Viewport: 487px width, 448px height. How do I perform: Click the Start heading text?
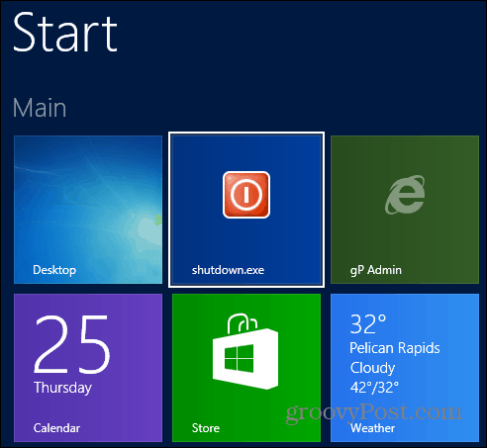[65, 32]
